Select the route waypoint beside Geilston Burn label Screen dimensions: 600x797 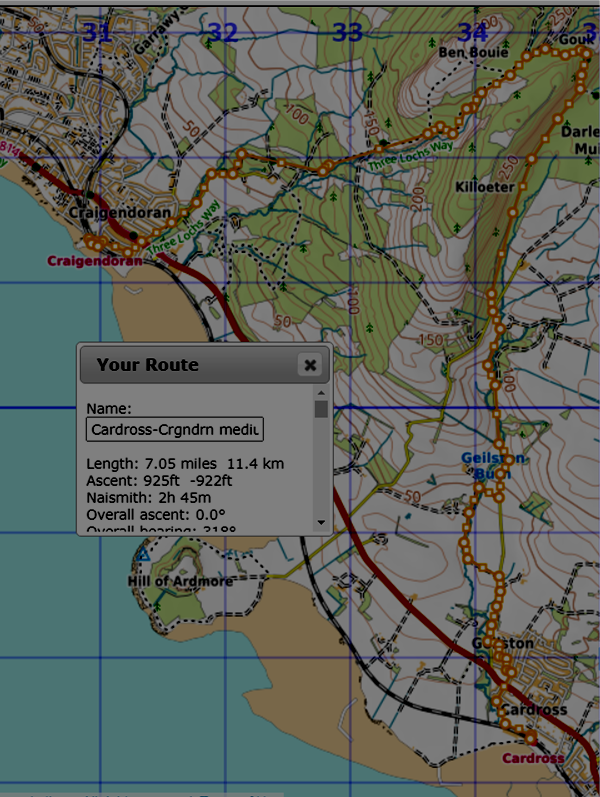[x=507, y=460]
